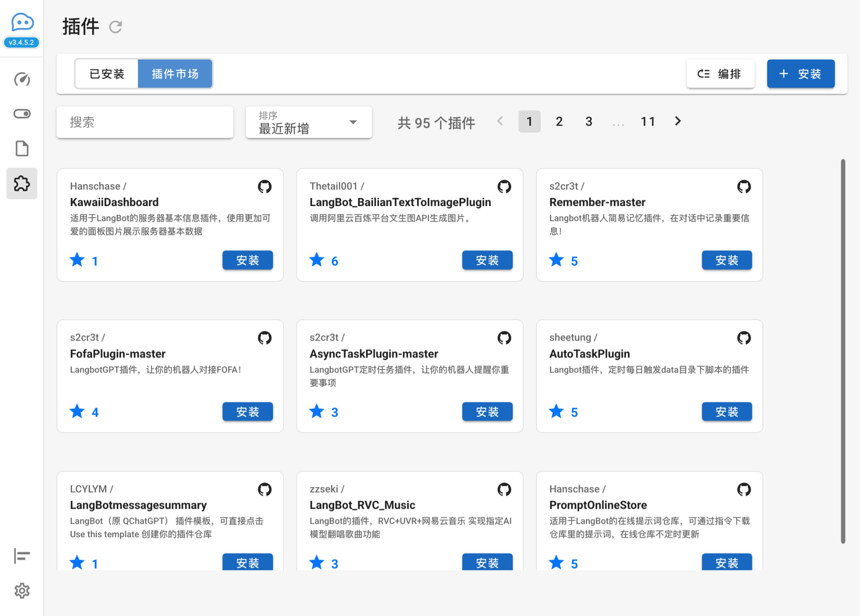Screen dimensions: 860x616
Task: Click the refresh icon next to the 插件 title
Action: pos(115,27)
